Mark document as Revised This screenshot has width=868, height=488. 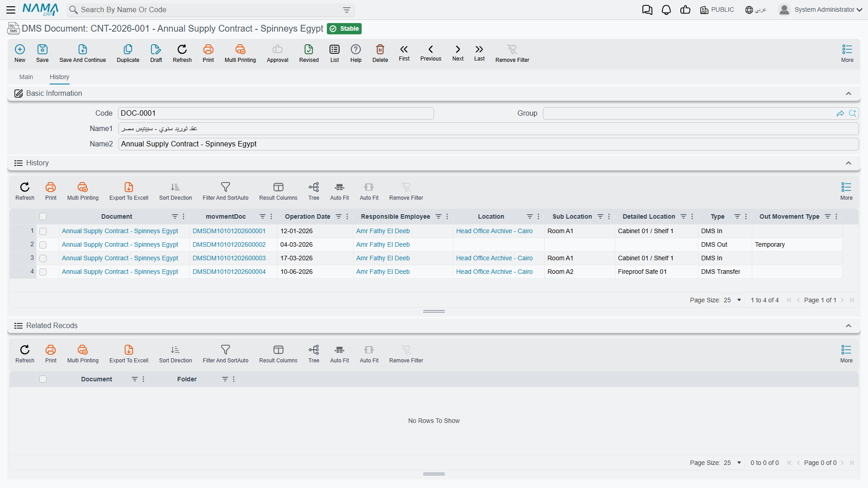309,53
